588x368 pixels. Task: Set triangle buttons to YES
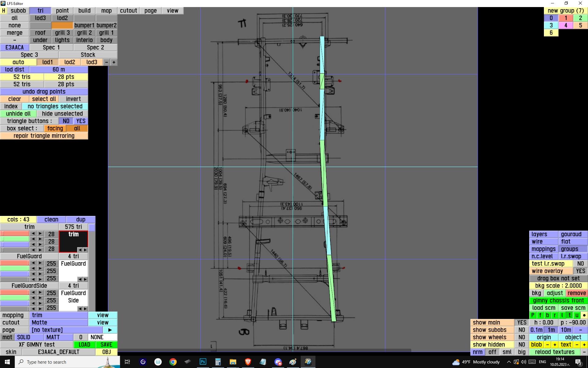(x=81, y=121)
